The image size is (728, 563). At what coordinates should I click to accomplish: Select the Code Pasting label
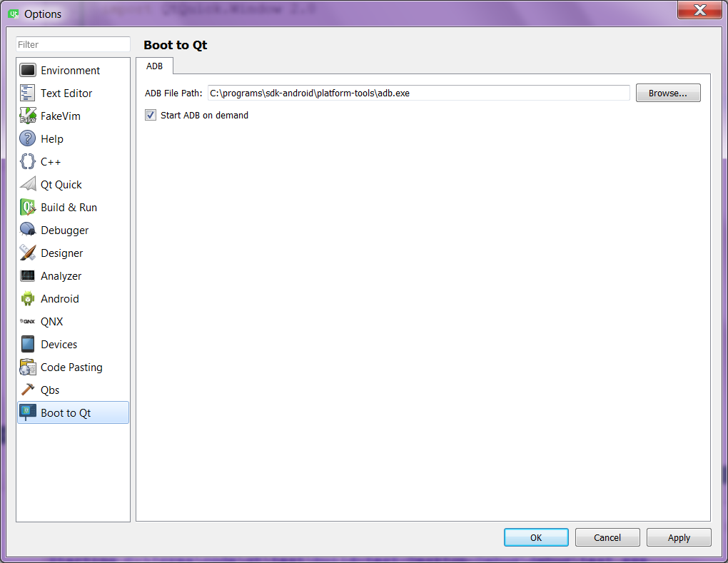point(71,367)
